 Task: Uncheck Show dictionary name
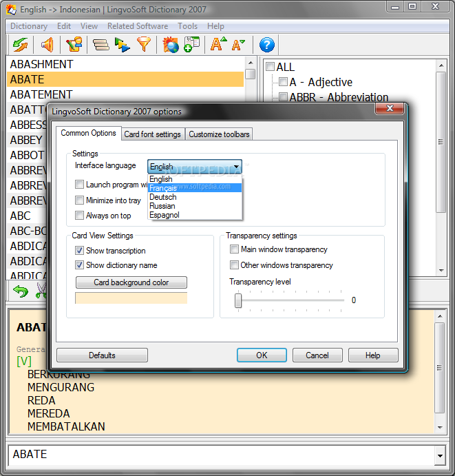click(79, 265)
